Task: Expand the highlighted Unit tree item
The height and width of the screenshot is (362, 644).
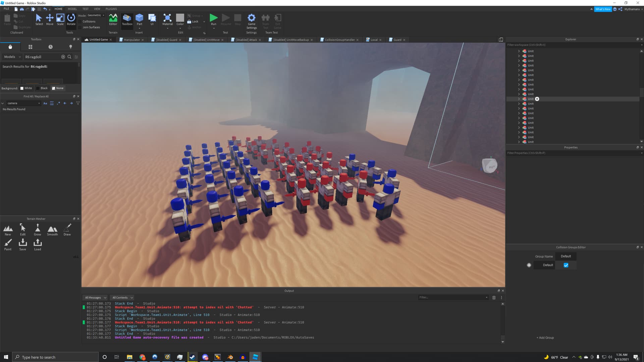Action: point(519,99)
